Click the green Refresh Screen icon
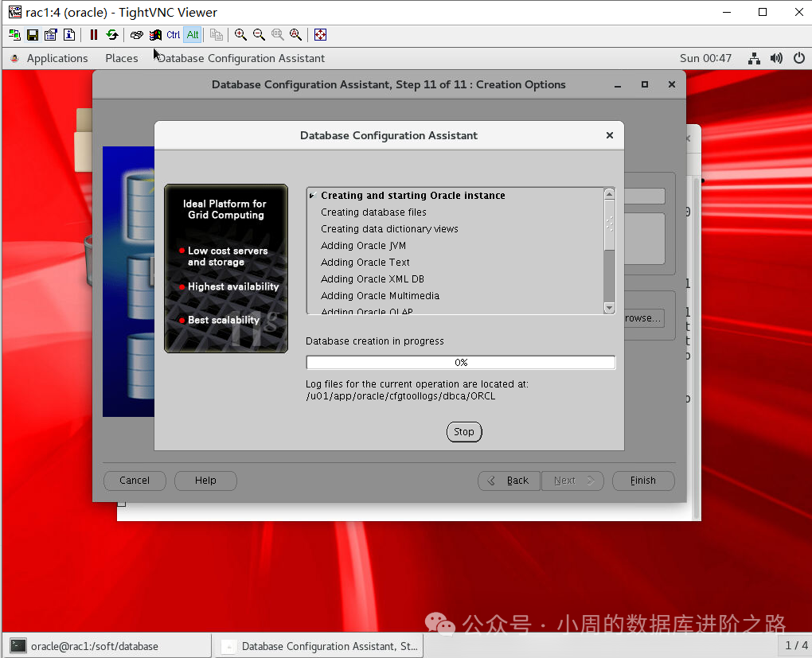Viewport: 812px width, 658px height. click(x=112, y=35)
